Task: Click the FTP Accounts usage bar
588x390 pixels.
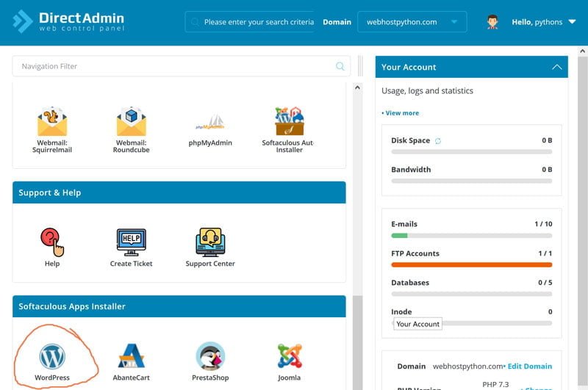Action: click(471, 265)
